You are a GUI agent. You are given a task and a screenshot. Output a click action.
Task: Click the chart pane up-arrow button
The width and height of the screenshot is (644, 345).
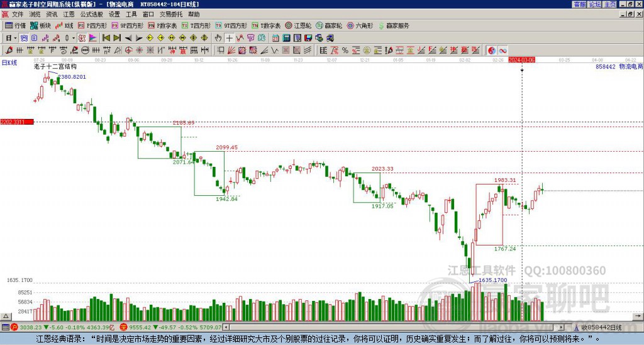coord(5,316)
